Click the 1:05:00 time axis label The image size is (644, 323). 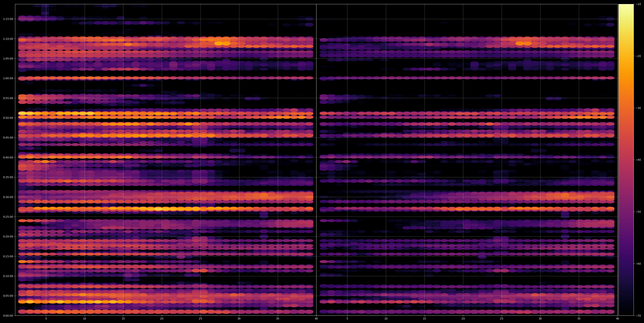click(x=8, y=59)
